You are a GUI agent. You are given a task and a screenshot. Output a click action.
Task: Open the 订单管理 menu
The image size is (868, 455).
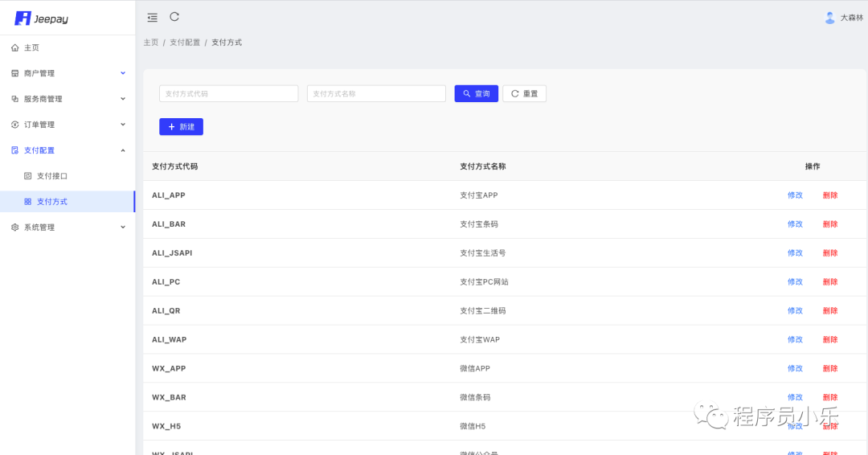click(68, 125)
